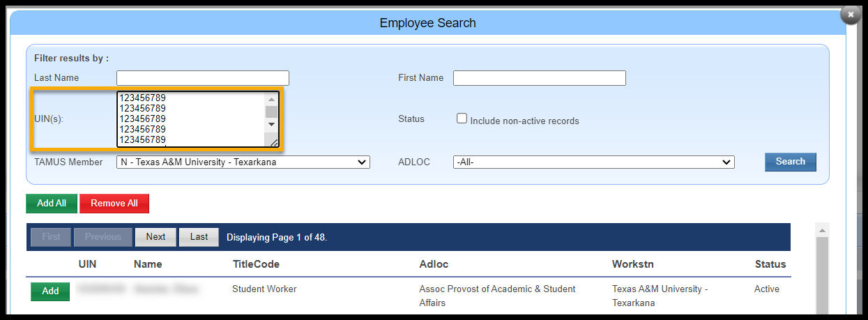Click inside the UIN(s) text area
This screenshot has height=320, width=868.
pos(190,119)
